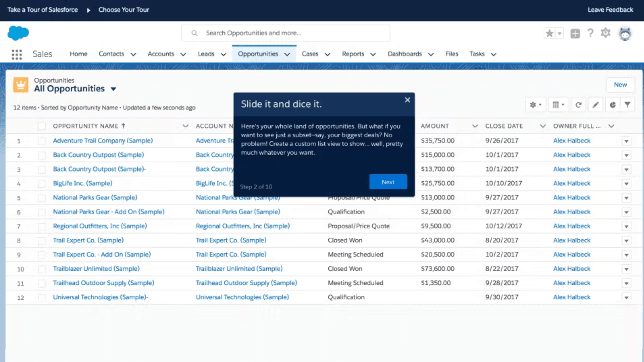Open the Help question mark icon
644x362 pixels.
tap(590, 33)
